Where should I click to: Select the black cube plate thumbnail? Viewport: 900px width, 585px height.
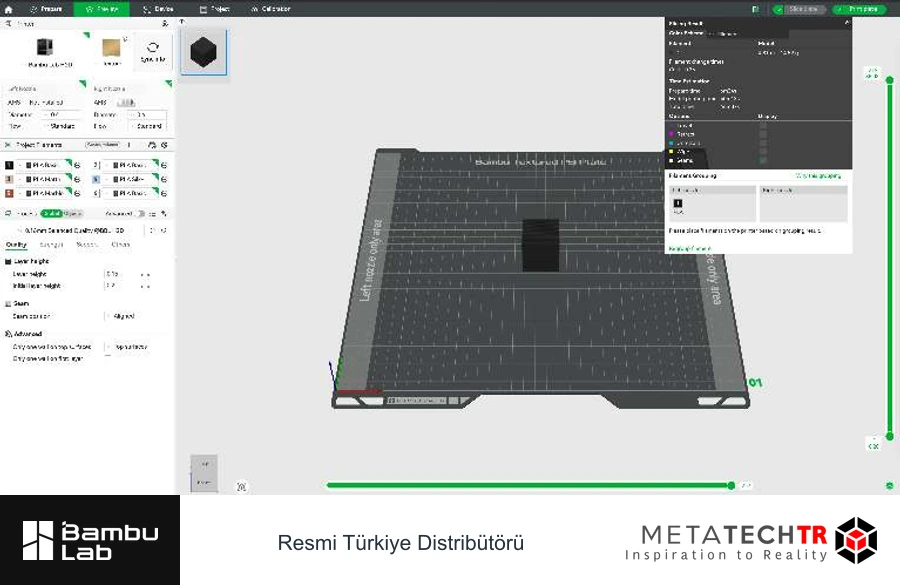(204, 52)
